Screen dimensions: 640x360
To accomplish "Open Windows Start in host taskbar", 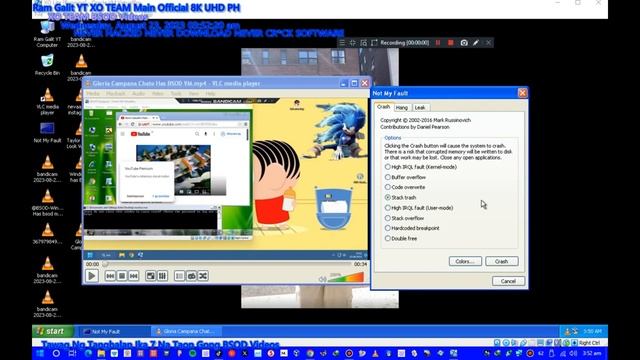I will click(x=40, y=353).
